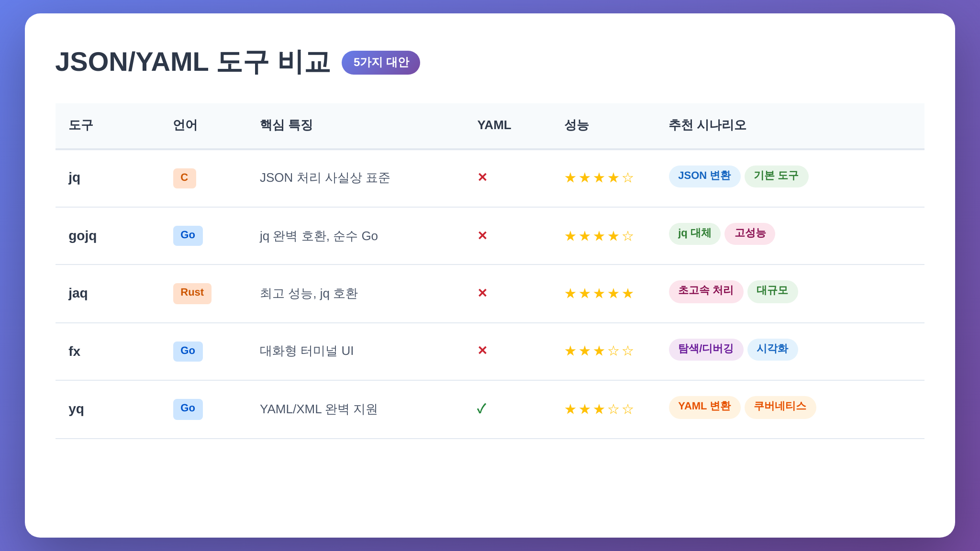980x551 pixels.
Task: Click the '5가지 대안' badge
Action: [381, 63]
